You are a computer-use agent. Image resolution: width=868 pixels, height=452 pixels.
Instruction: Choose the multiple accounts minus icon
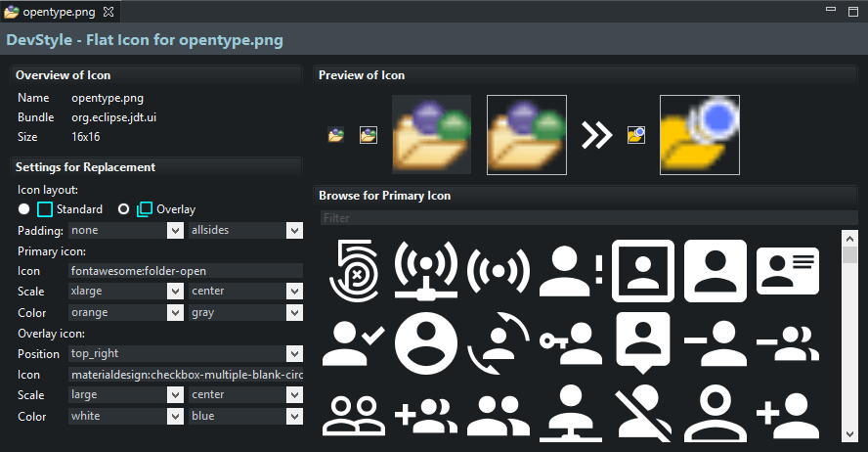click(x=787, y=343)
